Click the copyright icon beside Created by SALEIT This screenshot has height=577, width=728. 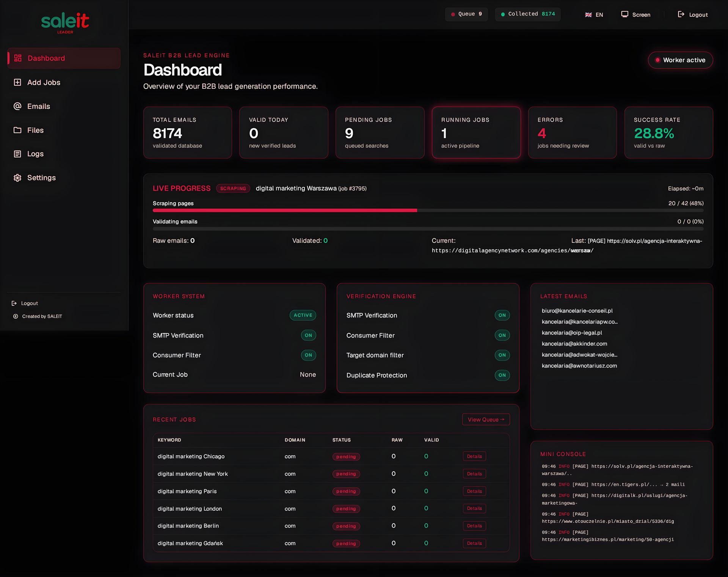coord(16,316)
